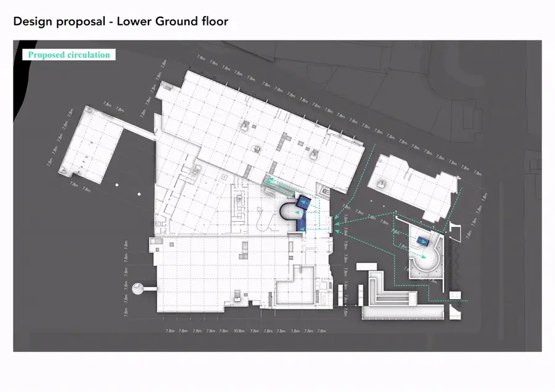The image size is (555, 392).
Task: Click the '10.8m' dimension label
Action: pyautogui.click(x=239, y=331)
